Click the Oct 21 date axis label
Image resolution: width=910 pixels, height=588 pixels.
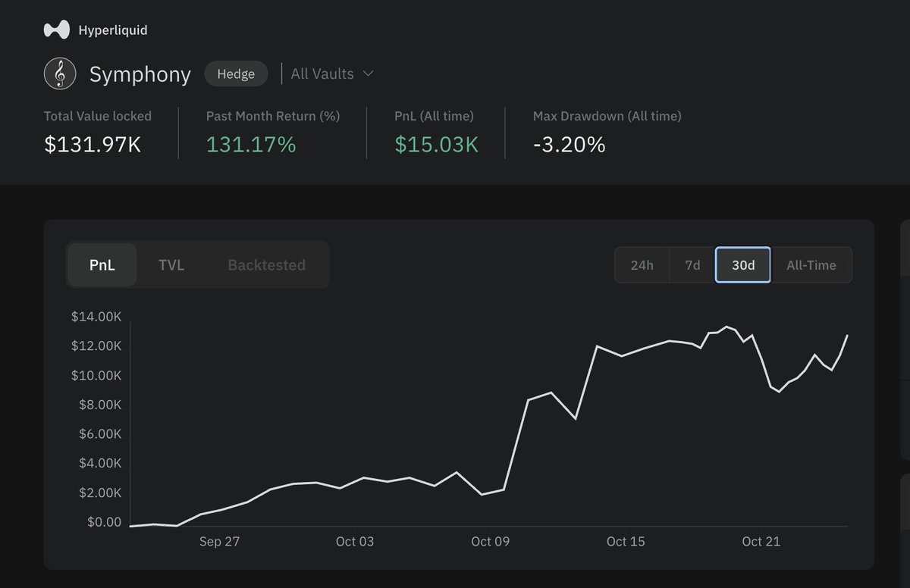click(x=761, y=541)
